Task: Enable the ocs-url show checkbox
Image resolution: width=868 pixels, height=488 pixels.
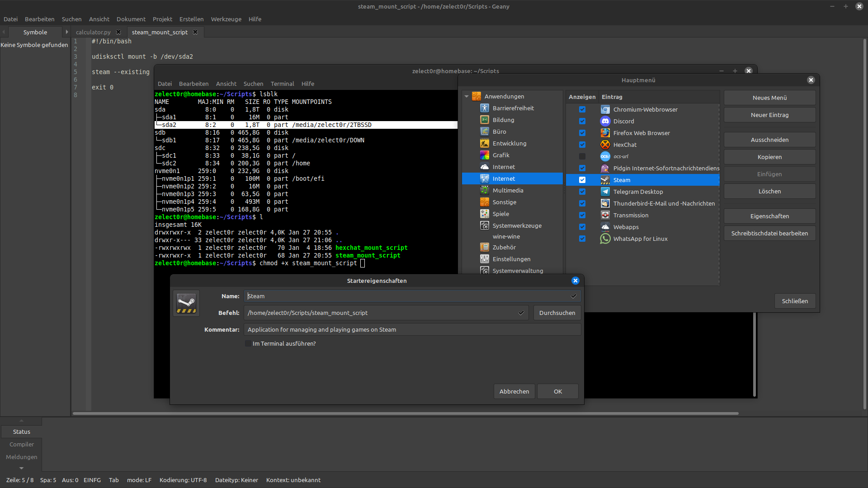Action: [x=582, y=156]
